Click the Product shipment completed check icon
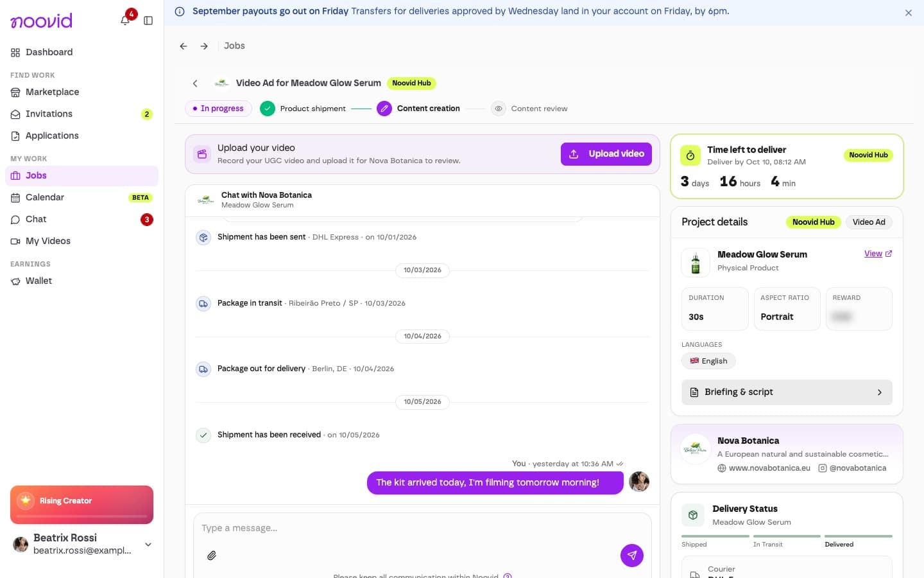Screen dimensions: 924x578 [x=268, y=109]
